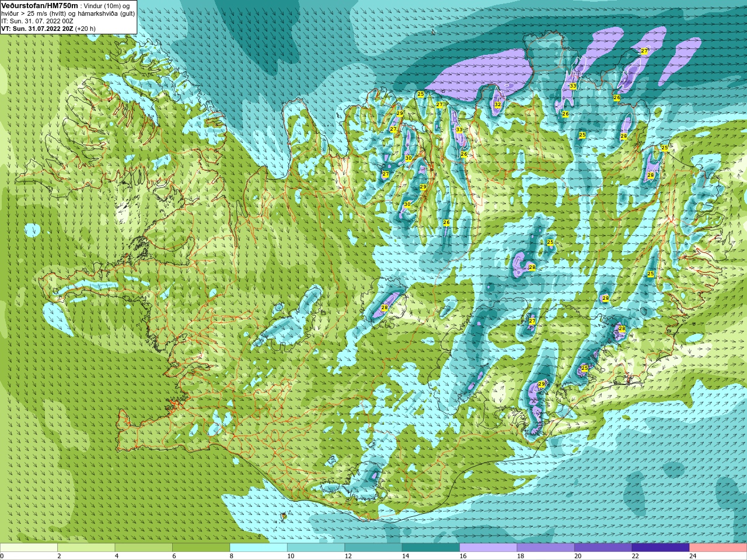Click the dark teal 14–16 m/s legend swatch

pos(431,547)
